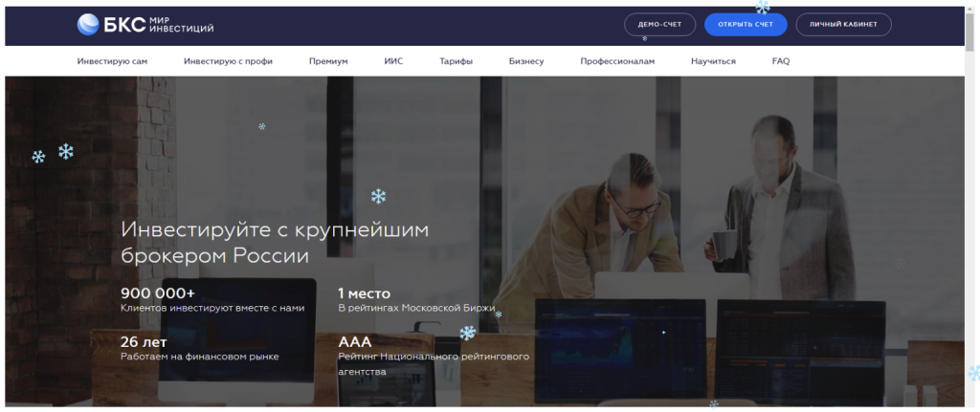Open the FAQ page
The image size is (980, 412).
tap(781, 61)
